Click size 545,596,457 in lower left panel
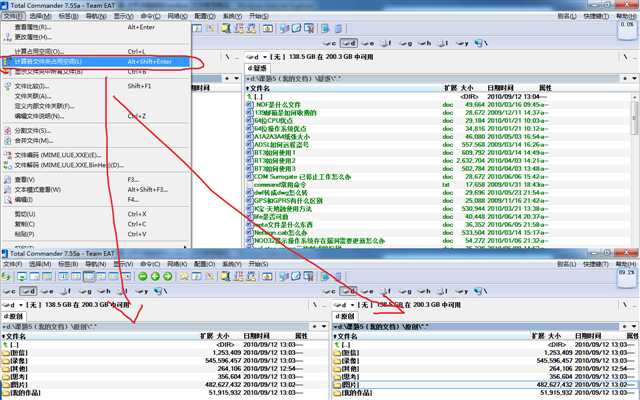Image resolution: width=640 pixels, height=400 pixels. pos(223,361)
